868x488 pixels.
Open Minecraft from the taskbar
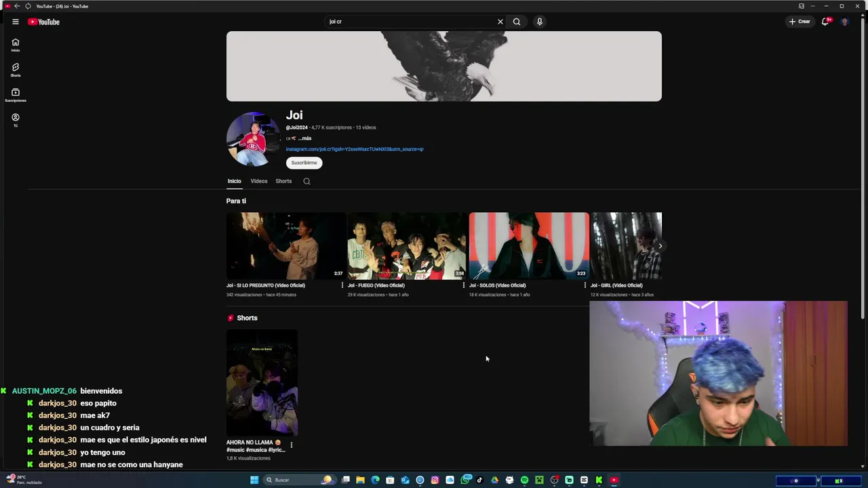pyautogui.click(x=539, y=480)
